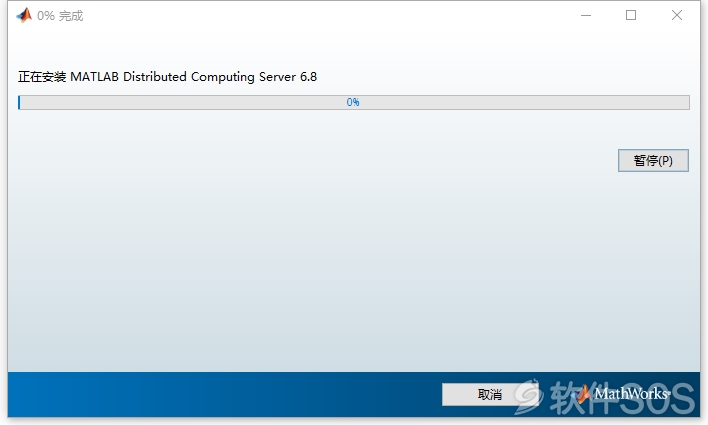Click the MATLAB logo icon in title bar
Image resolution: width=708 pixels, height=425 pixels.
pyautogui.click(x=24, y=15)
